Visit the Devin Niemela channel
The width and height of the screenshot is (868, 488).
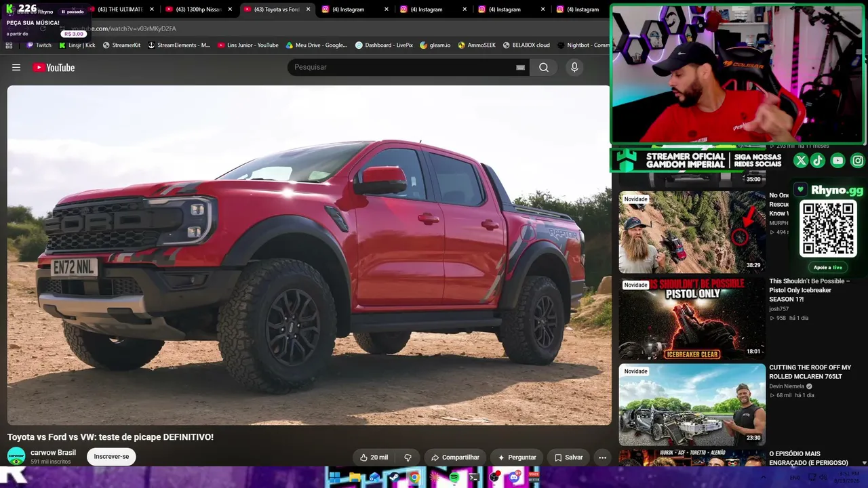coord(787,386)
